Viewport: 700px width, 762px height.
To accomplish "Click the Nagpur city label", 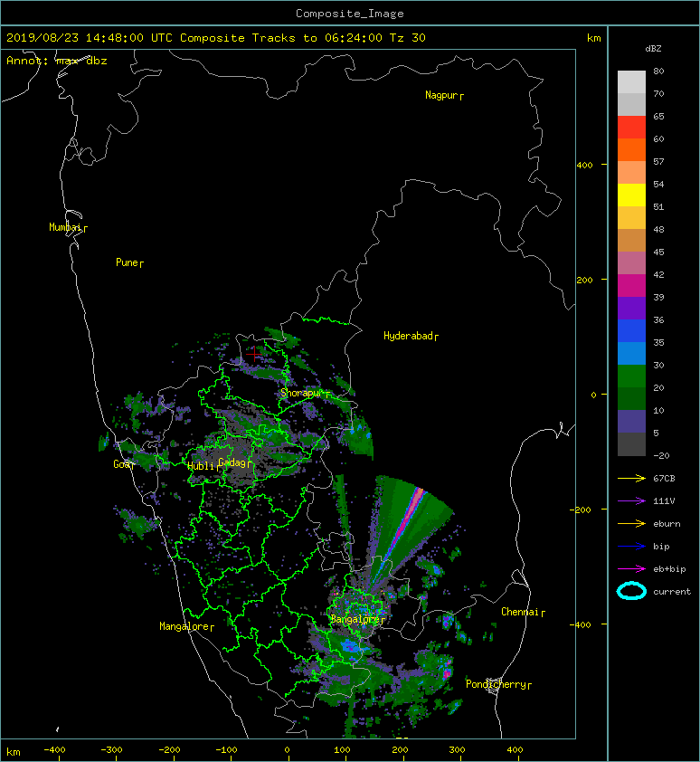I will tap(444, 95).
